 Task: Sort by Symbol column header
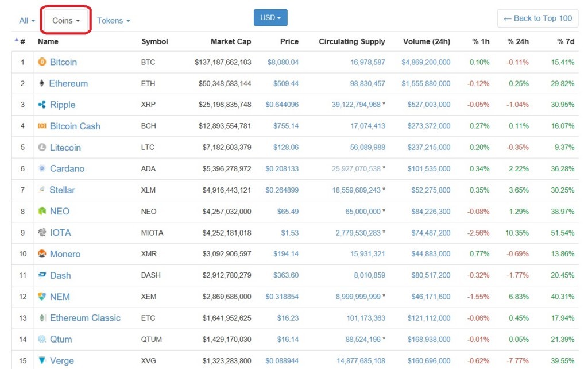(154, 41)
